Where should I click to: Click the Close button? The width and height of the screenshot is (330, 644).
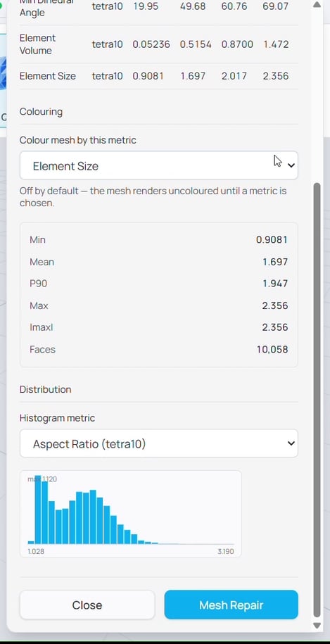pyautogui.click(x=87, y=605)
